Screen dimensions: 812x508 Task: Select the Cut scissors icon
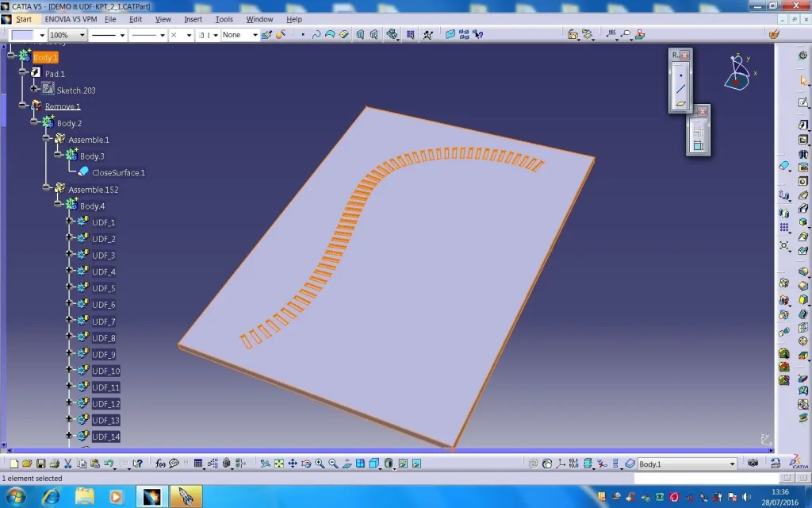click(68, 464)
